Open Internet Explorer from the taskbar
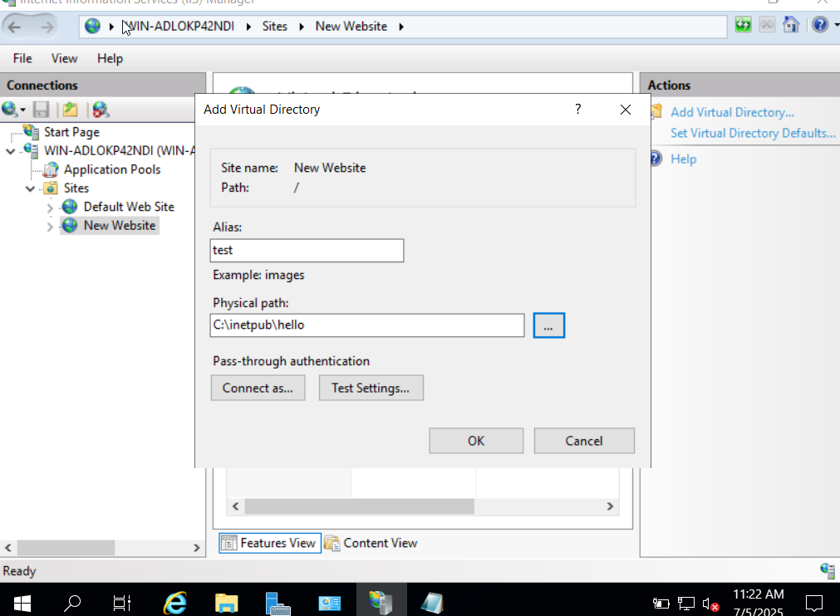840x616 pixels. pos(175,602)
